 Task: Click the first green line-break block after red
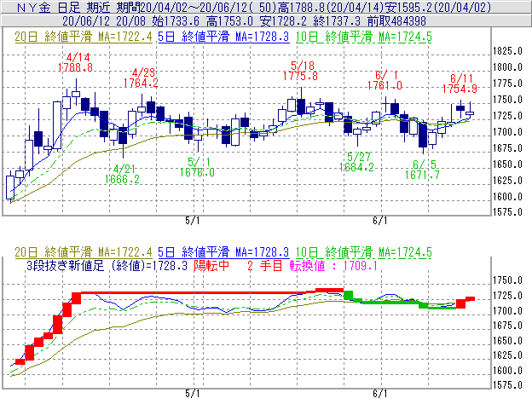(x=349, y=295)
